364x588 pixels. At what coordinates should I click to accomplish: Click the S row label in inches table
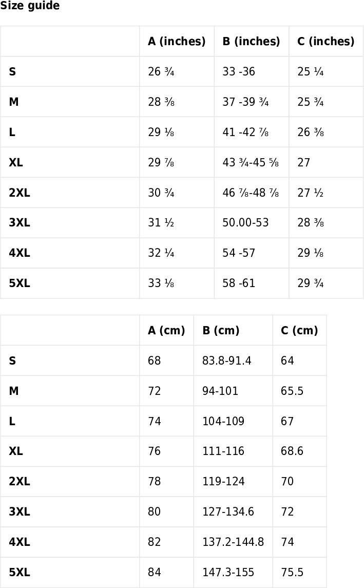click(x=12, y=71)
